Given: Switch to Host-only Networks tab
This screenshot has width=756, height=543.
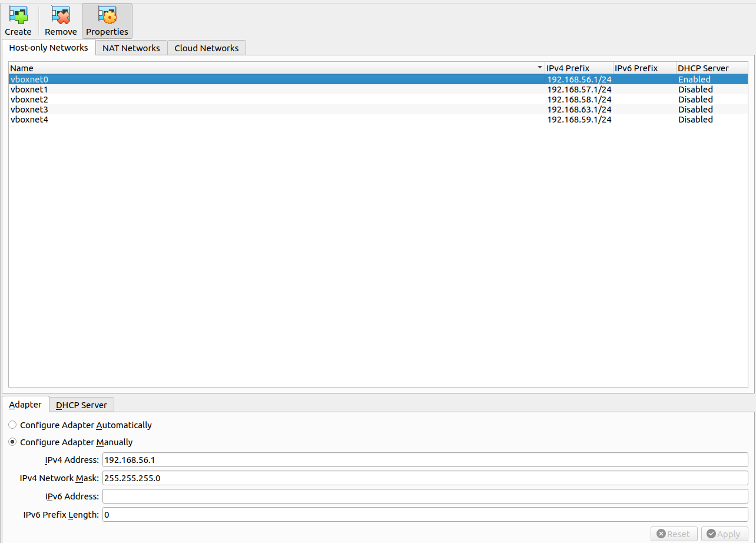Looking at the screenshot, I should click(49, 48).
